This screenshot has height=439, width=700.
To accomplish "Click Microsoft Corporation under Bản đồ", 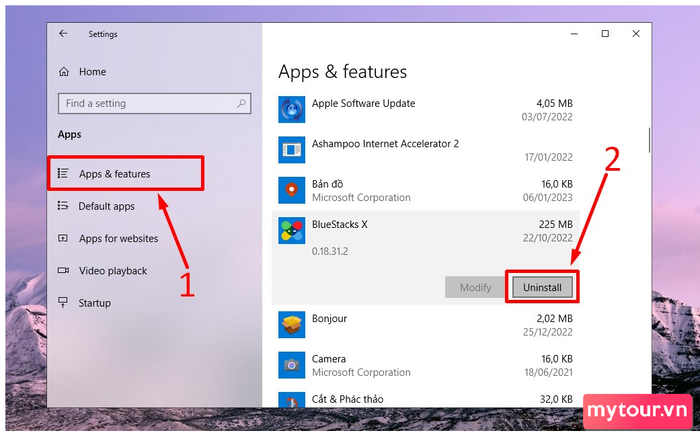I will click(x=361, y=197).
